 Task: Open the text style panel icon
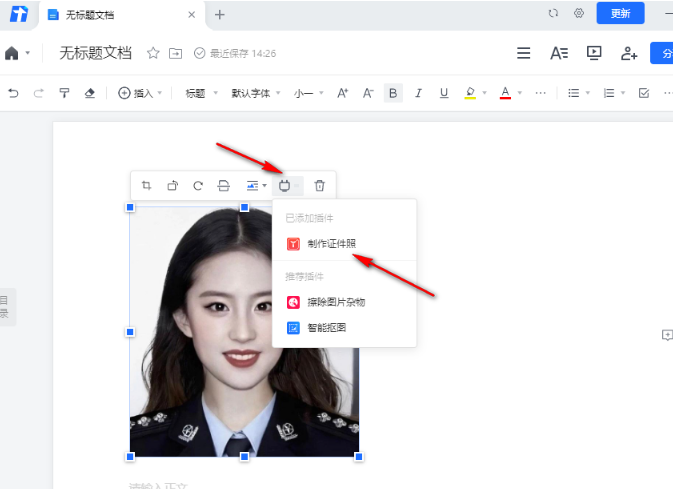559,53
